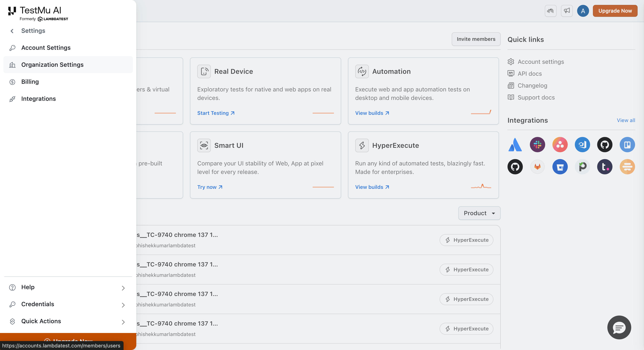
Task: Click the announcements megaphone icon
Action: coord(566,11)
